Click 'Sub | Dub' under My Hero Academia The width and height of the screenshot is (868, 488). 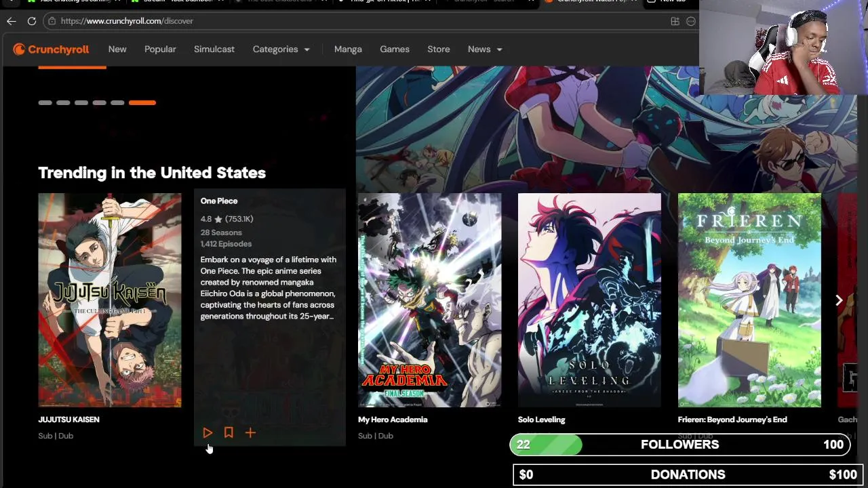(x=376, y=436)
